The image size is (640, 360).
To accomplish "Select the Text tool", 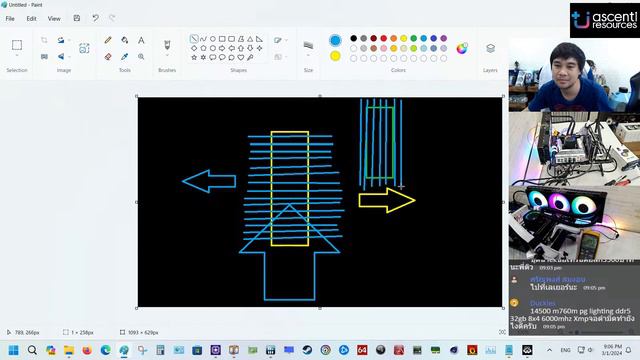I will pyautogui.click(x=141, y=40).
